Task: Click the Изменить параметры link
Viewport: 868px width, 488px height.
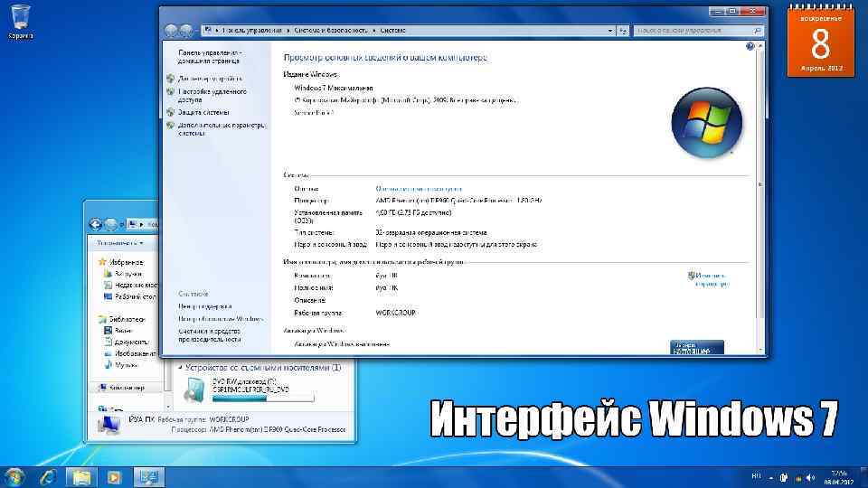Action: click(712, 280)
